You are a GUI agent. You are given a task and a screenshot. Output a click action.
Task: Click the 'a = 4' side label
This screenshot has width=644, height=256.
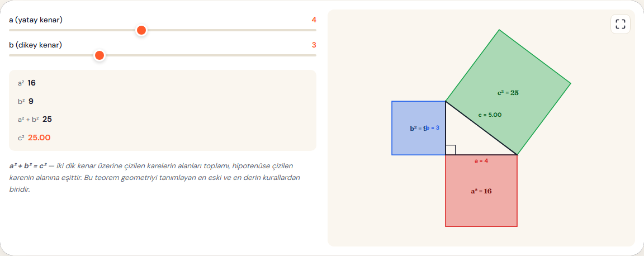(481, 160)
